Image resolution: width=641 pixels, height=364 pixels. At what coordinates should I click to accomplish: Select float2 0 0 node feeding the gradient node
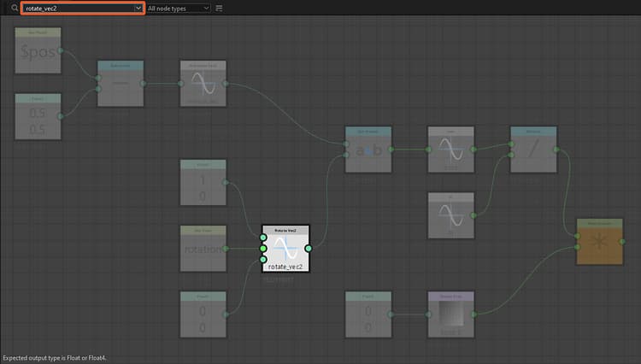(368, 314)
